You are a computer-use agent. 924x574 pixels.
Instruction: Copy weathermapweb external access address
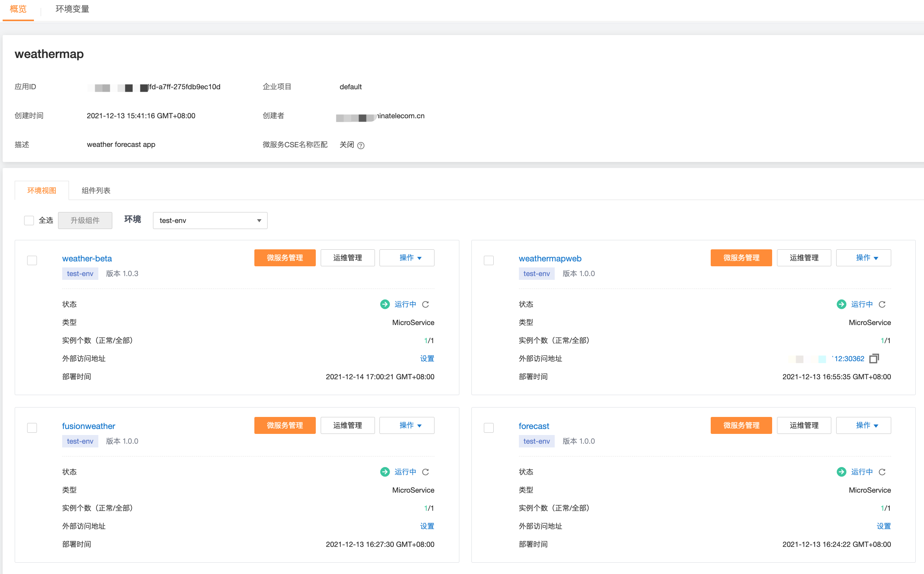tap(874, 358)
